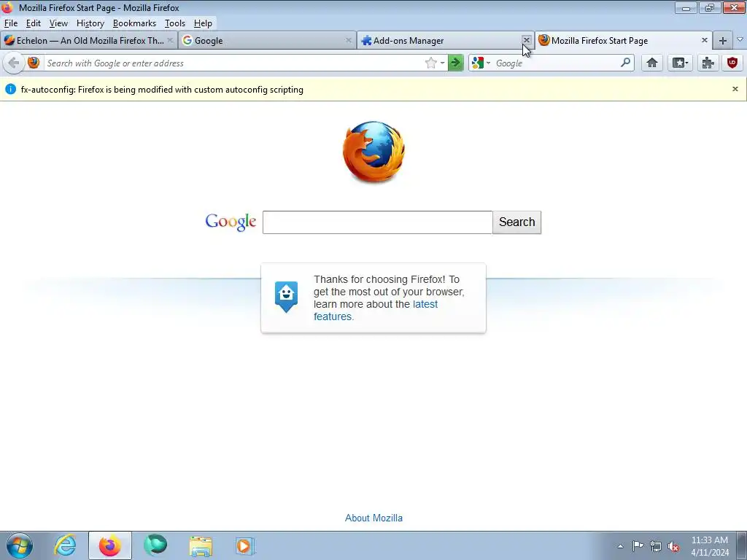Open the Bookmarks menu

(x=134, y=23)
